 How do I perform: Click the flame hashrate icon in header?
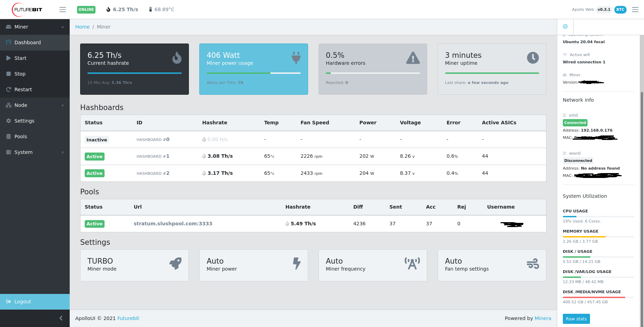[x=108, y=9]
